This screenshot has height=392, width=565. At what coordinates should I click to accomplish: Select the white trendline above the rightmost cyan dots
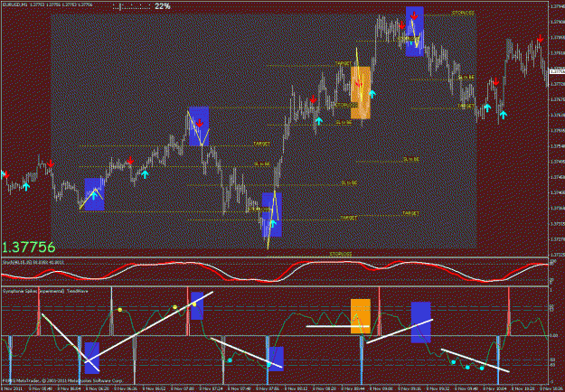[x=476, y=360]
